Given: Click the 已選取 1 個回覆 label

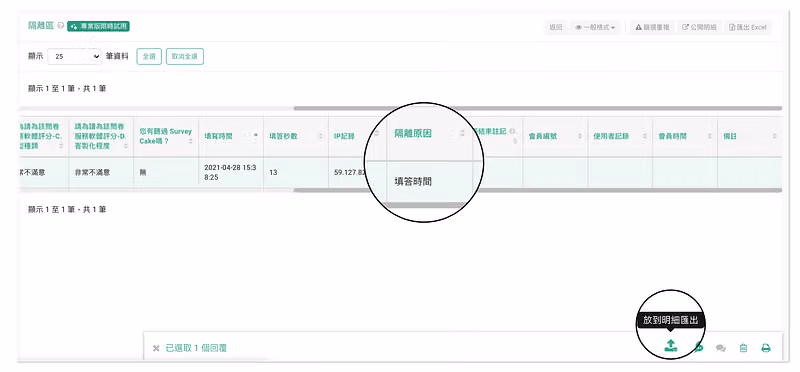Looking at the screenshot, I should pos(196,348).
